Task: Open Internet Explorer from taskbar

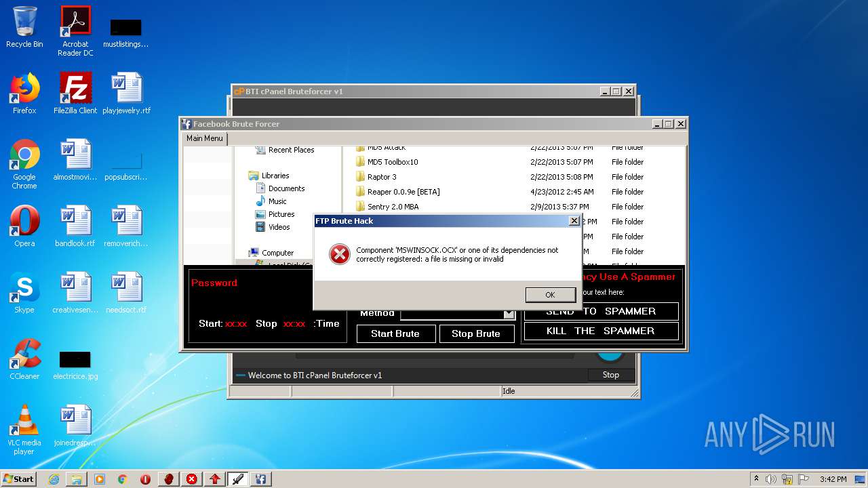Action: (54, 479)
